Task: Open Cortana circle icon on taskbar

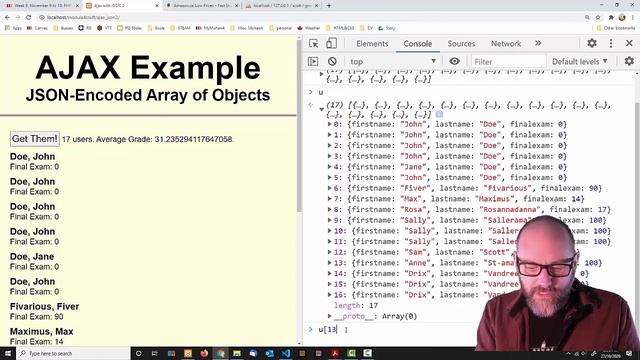Action: click(x=138, y=353)
